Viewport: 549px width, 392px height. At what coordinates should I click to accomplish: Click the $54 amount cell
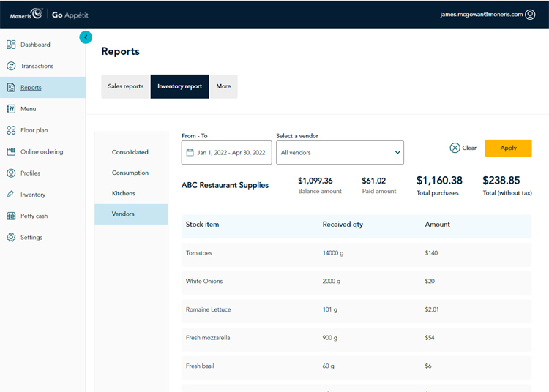[430, 338]
